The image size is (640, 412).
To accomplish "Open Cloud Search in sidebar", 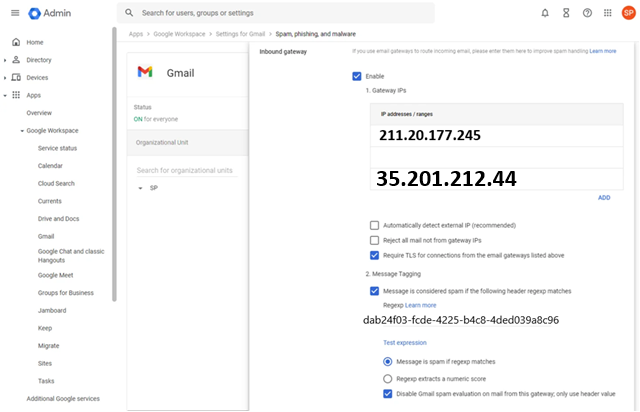I will [x=56, y=183].
